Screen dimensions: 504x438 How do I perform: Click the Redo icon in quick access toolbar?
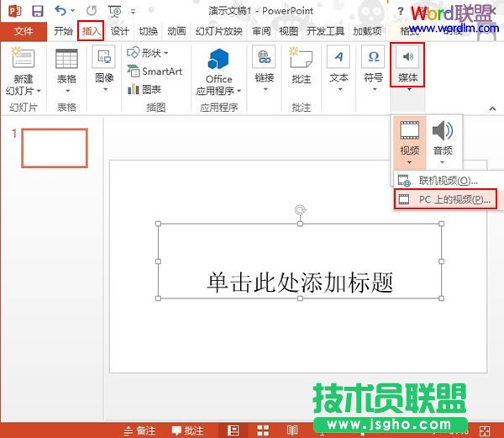(x=92, y=11)
